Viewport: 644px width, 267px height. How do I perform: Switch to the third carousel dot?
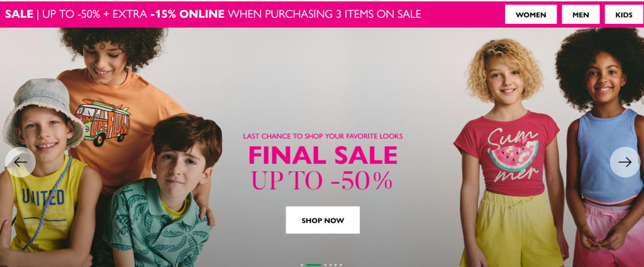coord(325,265)
